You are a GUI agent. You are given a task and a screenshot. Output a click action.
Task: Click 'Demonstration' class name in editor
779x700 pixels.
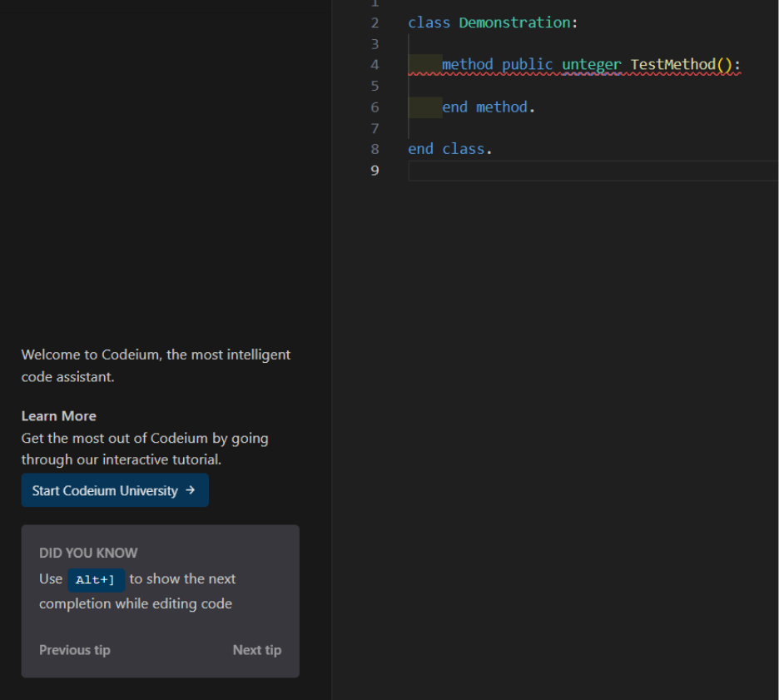[514, 22]
